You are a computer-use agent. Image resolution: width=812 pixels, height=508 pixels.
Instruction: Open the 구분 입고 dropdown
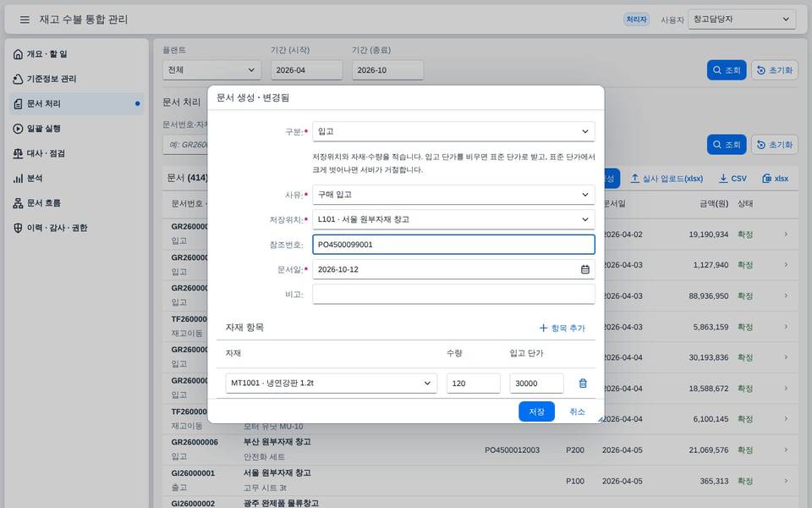tap(453, 132)
